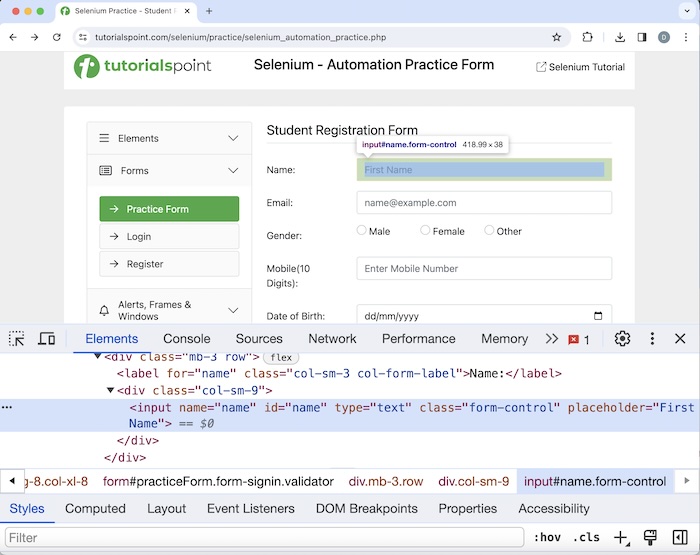Image resolution: width=700 pixels, height=555 pixels.
Task: Click the Practice Form green button
Action: pyautogui.click(x=169, y=209)
